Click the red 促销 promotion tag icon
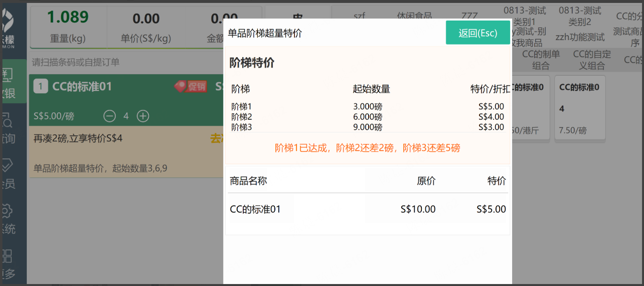The height and width of the screenshot is (286, 644). 191,87
